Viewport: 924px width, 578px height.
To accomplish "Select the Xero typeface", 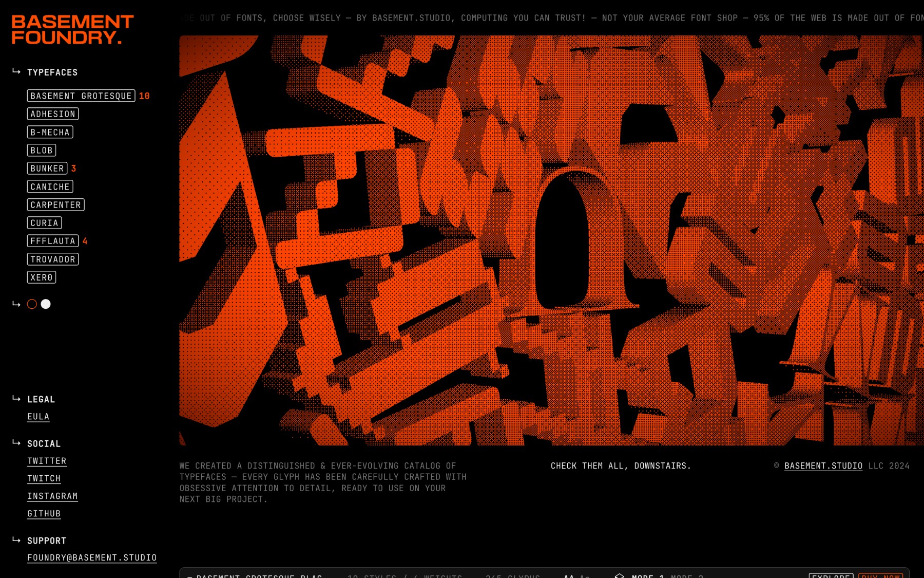I will tap(42, 277).
